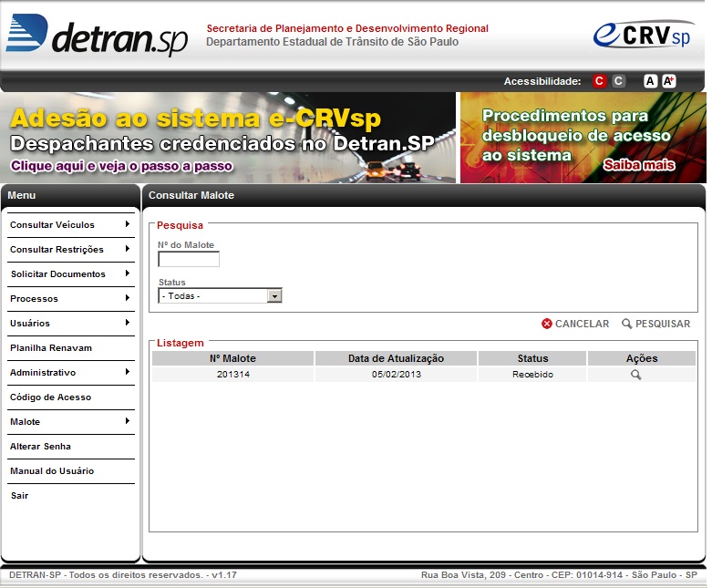Viewport: 712px width, 588px height.
Task: Focus the Nº do Malote input field
Action: (189, 259)
